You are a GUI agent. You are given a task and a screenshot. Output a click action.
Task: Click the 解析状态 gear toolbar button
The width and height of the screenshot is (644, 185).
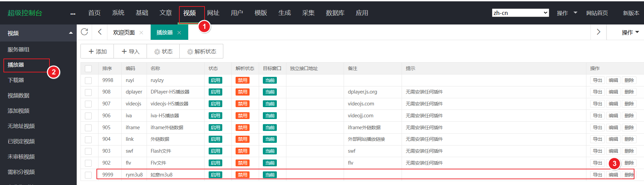(201, 51)
